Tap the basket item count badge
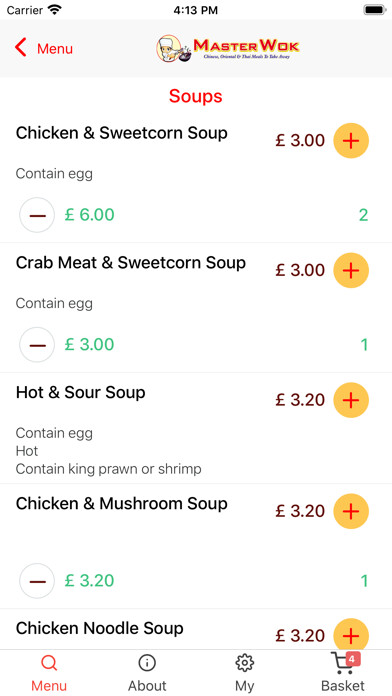 coord(352,660)
